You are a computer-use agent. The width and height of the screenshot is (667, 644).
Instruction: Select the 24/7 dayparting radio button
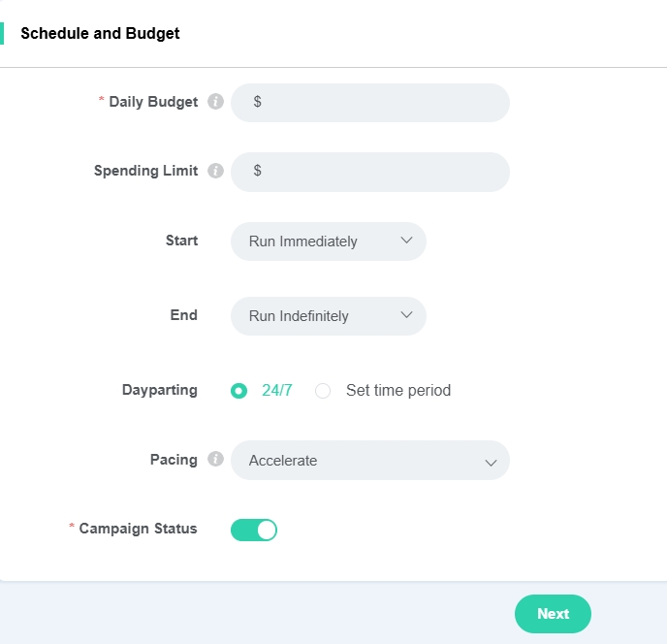[238, 391]
